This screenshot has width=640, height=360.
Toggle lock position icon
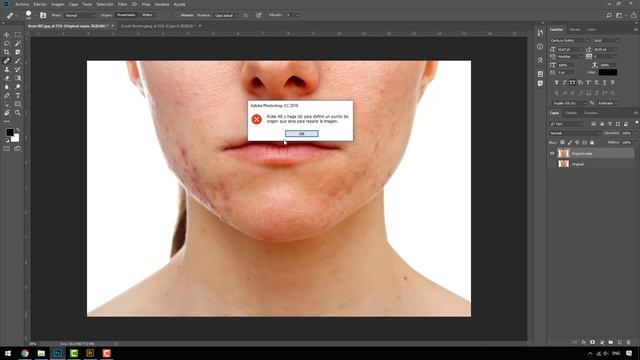pos(577,142)
